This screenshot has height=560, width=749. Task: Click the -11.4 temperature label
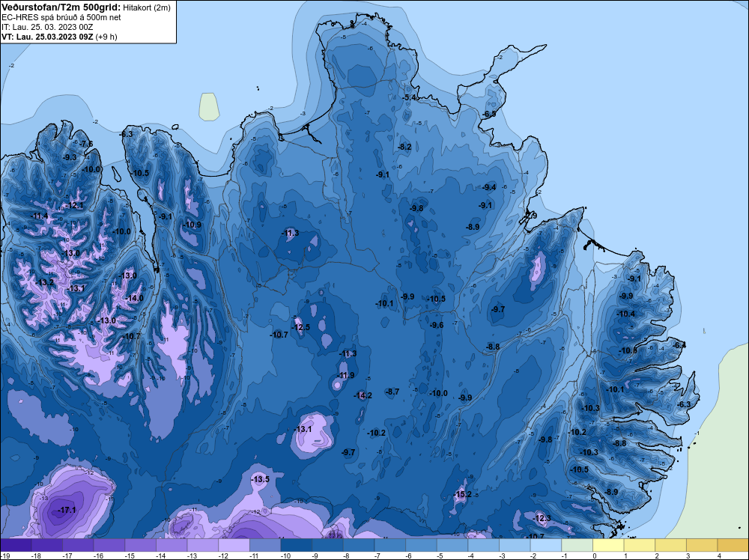click(40, 216)
